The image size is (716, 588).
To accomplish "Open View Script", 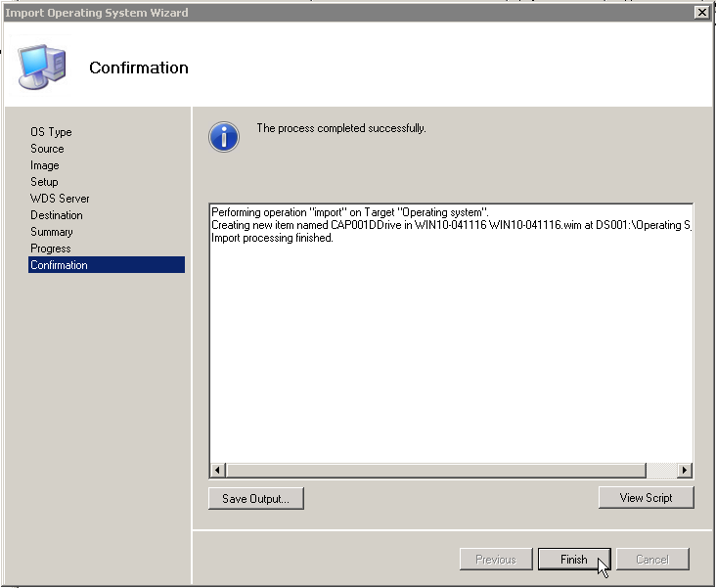I will coord(646,498).
